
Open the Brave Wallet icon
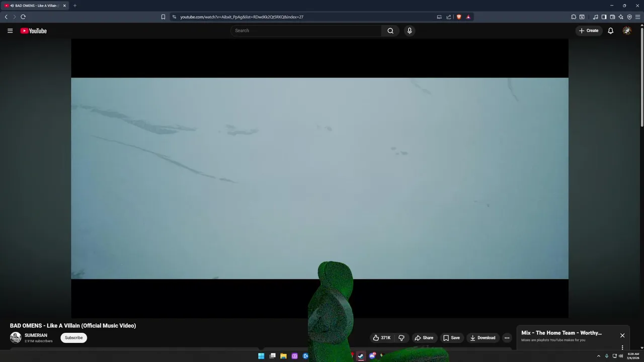pyautogui.click(x=612, y=17)
